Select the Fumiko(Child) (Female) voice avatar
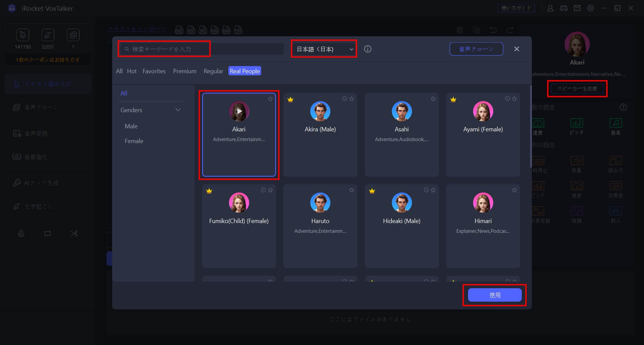 [239, 203]
